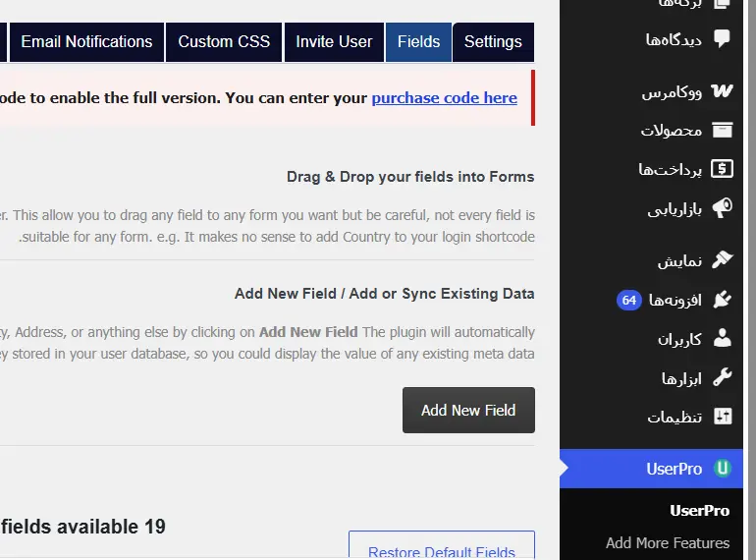The width and height of the screenshot is (756, 560).
Task: Open the محصولات menu item
Action: (672, 131)
